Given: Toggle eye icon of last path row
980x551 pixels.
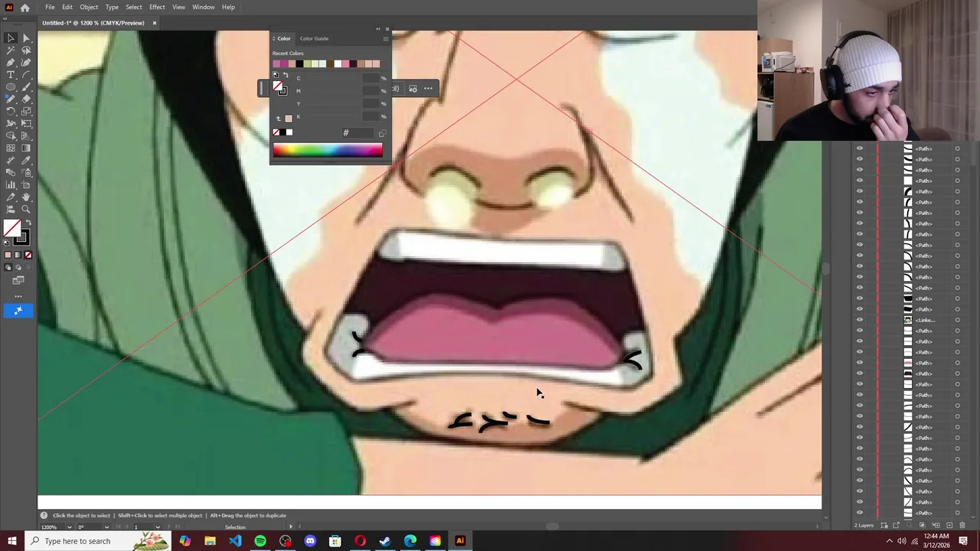Looking at the screenshot, I should coord(859,513).
